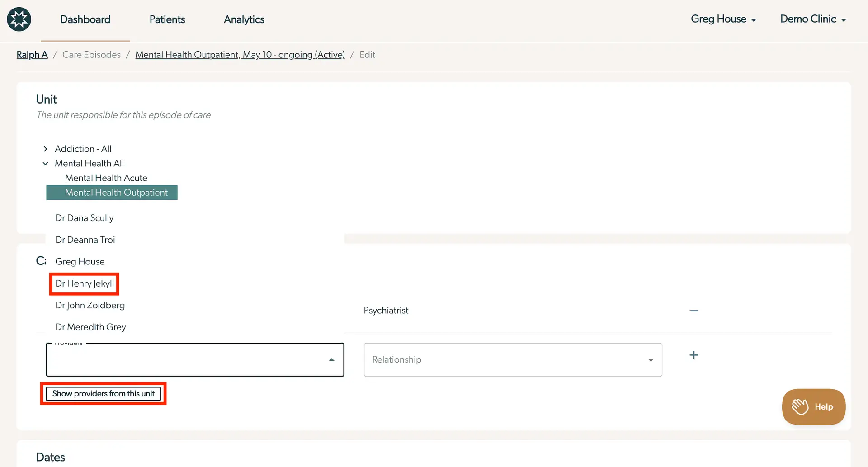Image resolution: width=868 pixels, height=467 pixels.
Task: Collapse the Mental Health All node
Action: point(45,163)
